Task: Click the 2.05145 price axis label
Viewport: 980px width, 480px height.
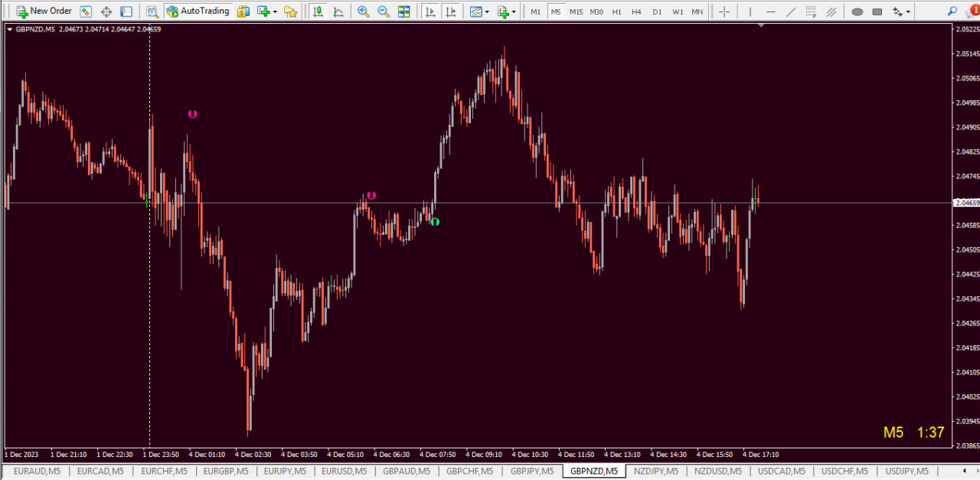Action: point(967,54)
